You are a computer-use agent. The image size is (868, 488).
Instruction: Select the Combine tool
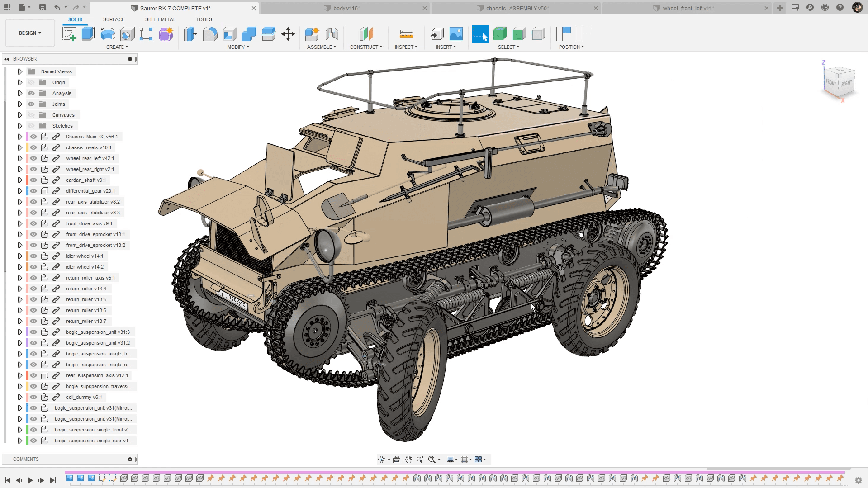point(249,34)
